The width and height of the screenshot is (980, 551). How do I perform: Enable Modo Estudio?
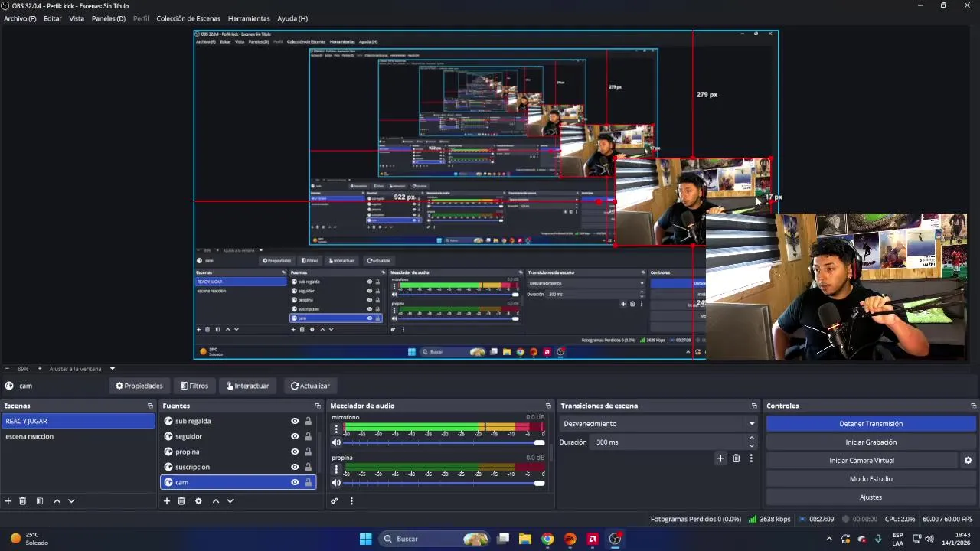tap(871, 479)
